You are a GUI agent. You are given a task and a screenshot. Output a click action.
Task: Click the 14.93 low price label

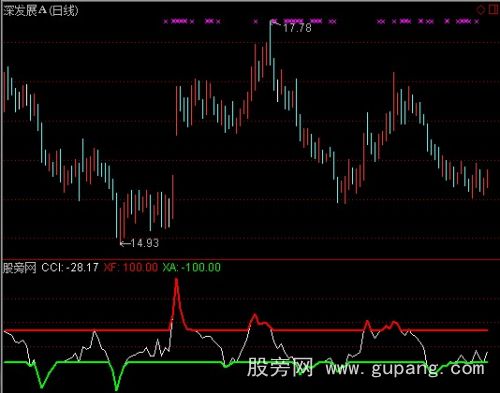145,243
